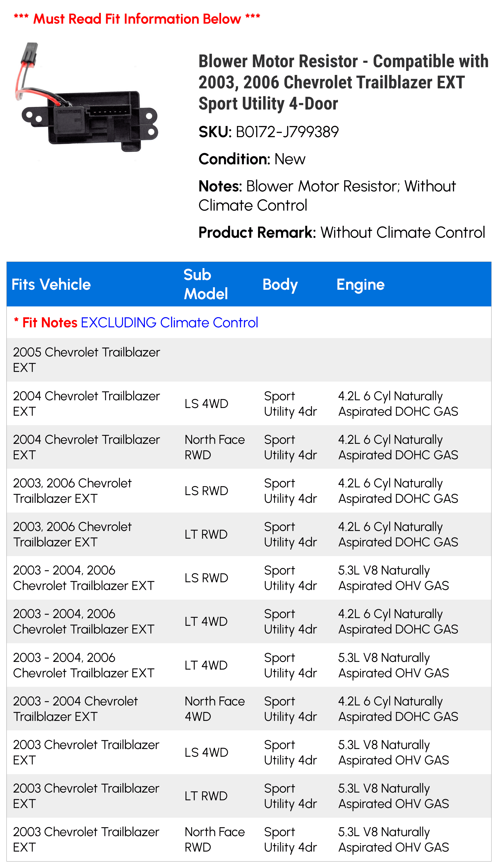The width and height of the screenshot is (498, 868).
Task: Click the Body column header
Action: tap(280, 285)
